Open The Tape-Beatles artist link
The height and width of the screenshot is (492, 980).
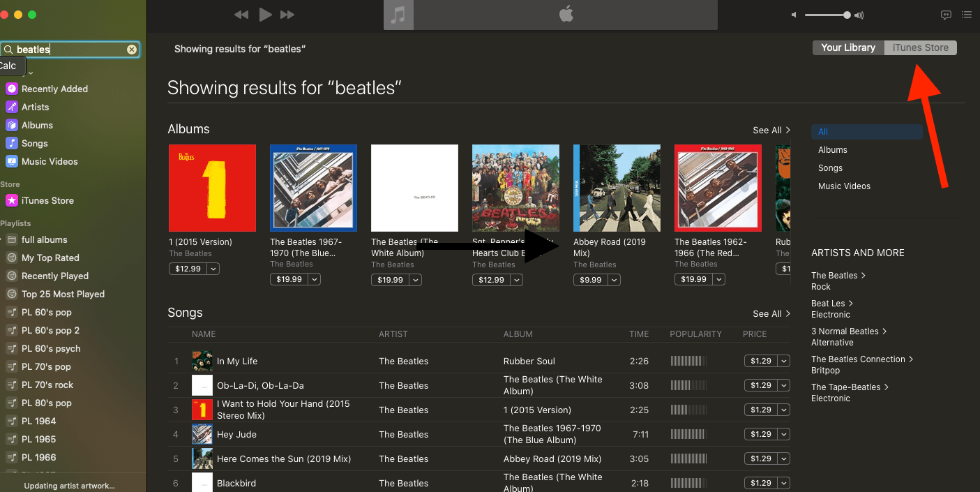tap(850, 387)
